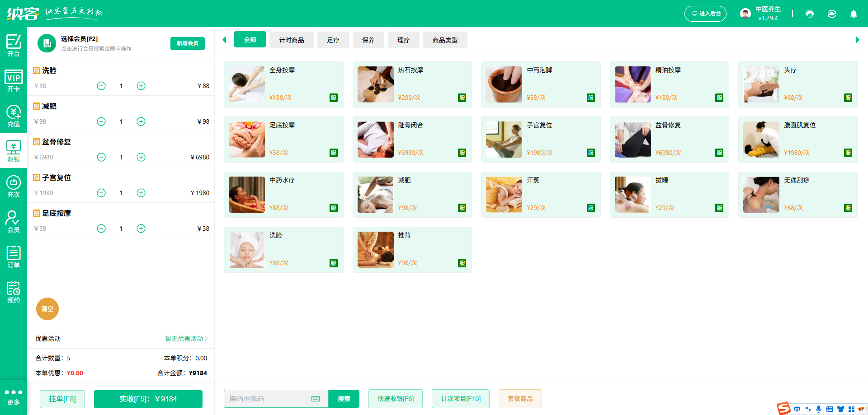This screenshot has width=868, height=415.
Task: Open the 订单 orders icon
Action: click(x=14, y=256)
